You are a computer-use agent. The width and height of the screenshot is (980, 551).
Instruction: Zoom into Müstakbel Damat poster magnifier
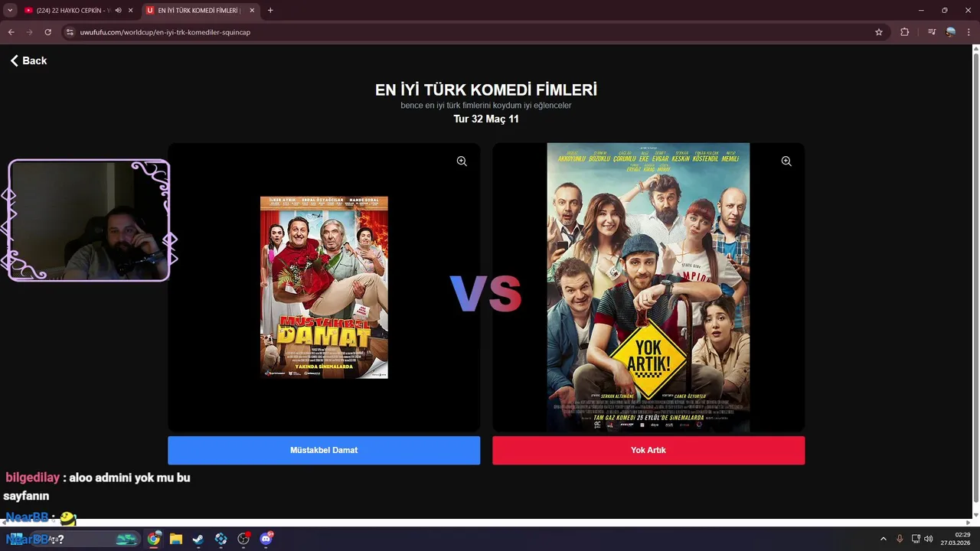tap(462, 161)
